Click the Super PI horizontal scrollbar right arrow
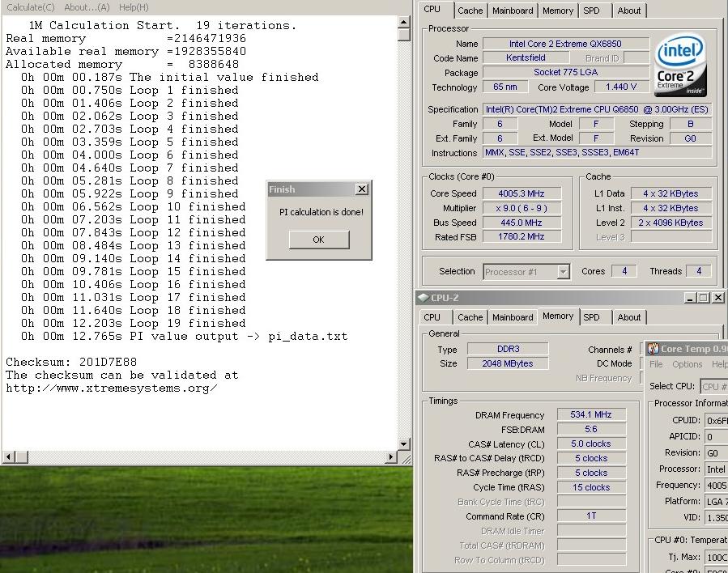 pos(391,457)
